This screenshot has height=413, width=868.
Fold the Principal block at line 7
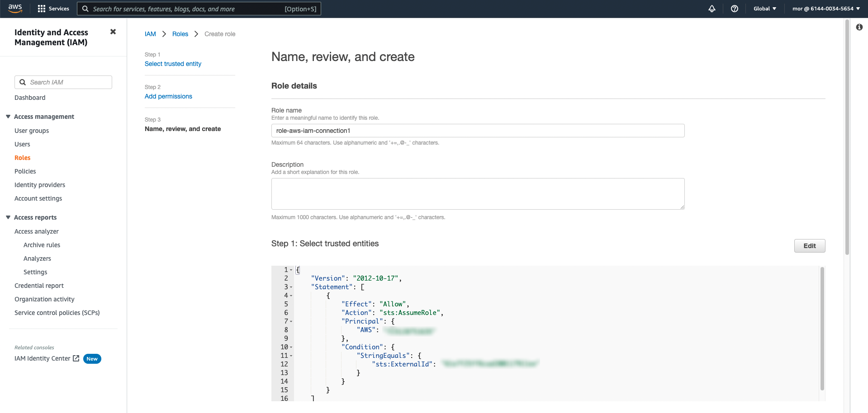point(291,322)
